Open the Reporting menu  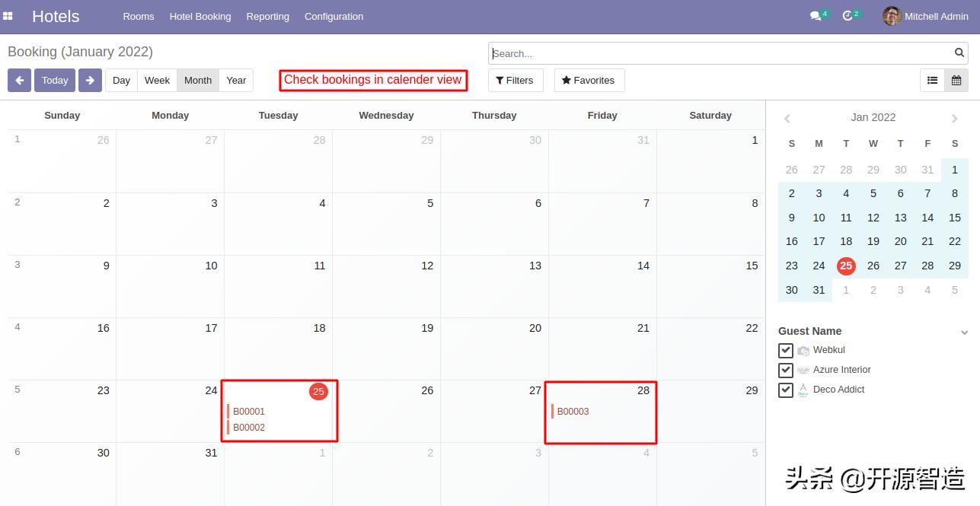268,16
